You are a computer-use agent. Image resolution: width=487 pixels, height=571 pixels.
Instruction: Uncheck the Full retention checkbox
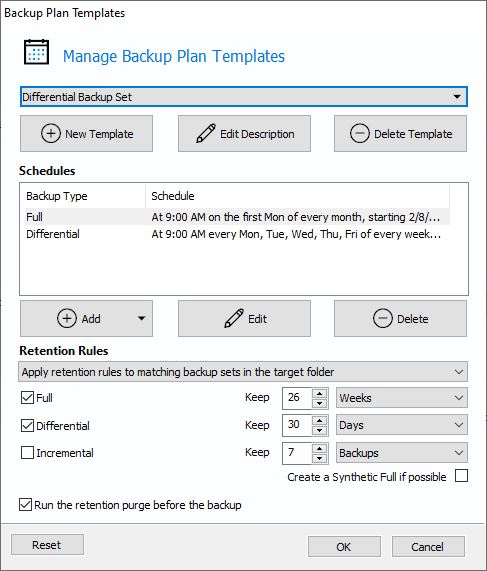click(27, 398)
